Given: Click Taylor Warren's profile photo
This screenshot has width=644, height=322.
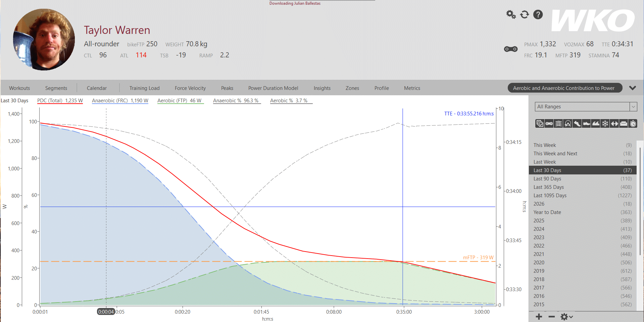Looking at the screenshot, I should 44,40.
